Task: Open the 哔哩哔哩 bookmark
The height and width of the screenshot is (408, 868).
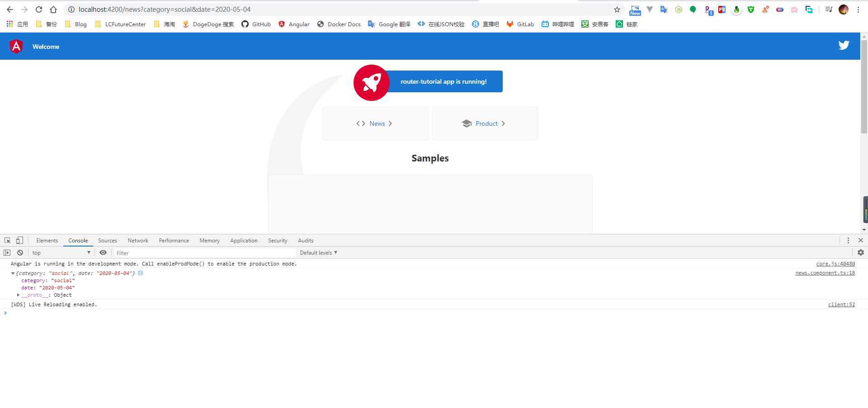Action: pyautogui.click(x=557, y=24)
